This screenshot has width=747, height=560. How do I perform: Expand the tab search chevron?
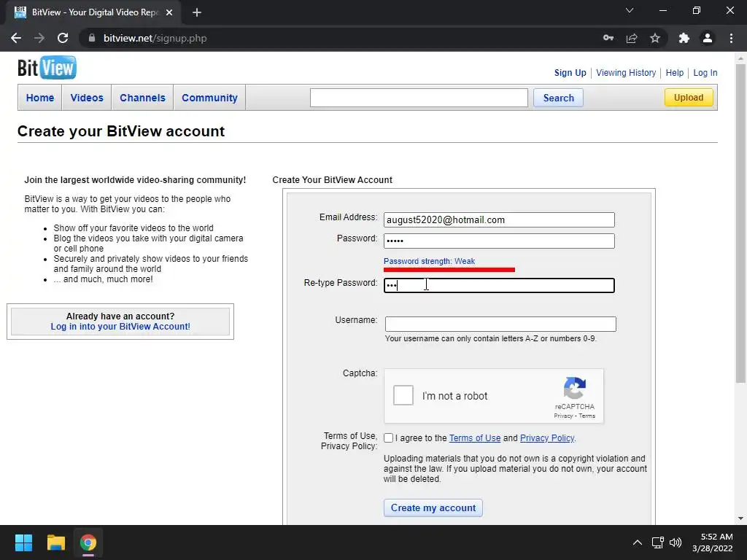coord(630,10)
